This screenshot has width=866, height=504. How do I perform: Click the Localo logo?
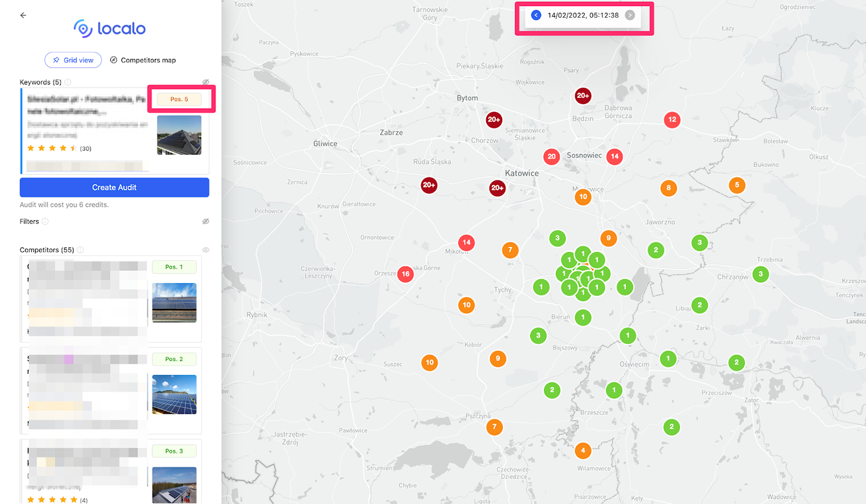coord(110,28)
